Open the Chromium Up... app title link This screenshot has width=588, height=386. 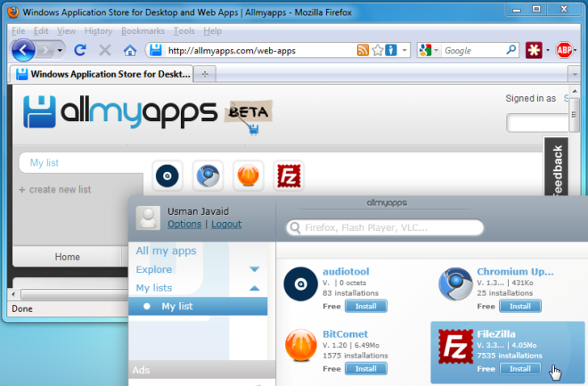pos(515,271)
